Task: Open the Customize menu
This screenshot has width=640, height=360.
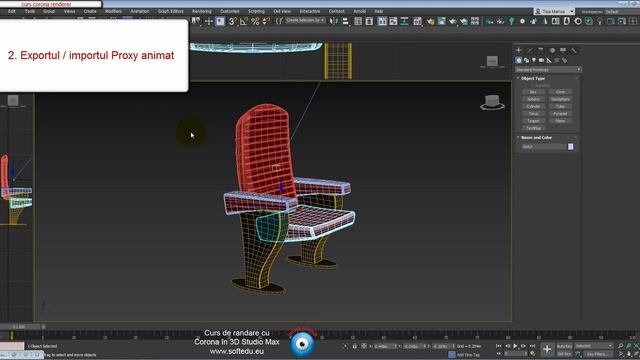Action: pos(230,11)
